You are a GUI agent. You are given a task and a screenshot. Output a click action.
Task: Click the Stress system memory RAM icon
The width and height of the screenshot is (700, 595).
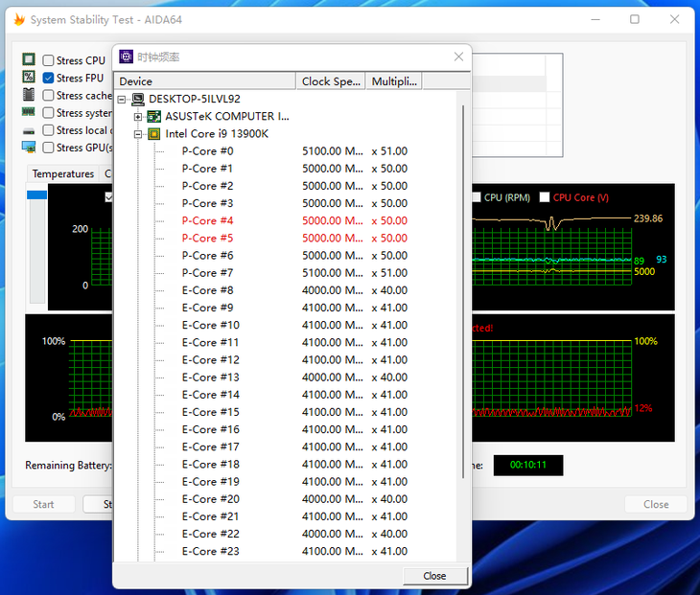click(29, 112)
